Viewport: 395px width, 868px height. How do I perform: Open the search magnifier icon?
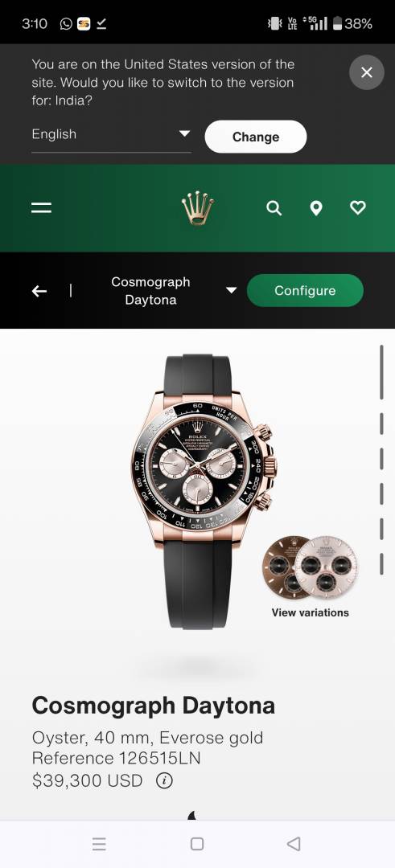[274, 207]
